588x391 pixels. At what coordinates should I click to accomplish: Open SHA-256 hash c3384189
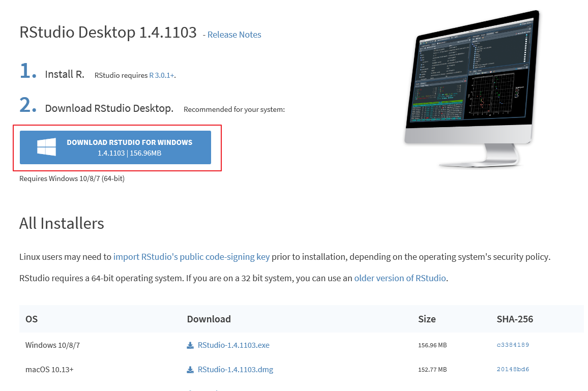(x=513, y=345)
